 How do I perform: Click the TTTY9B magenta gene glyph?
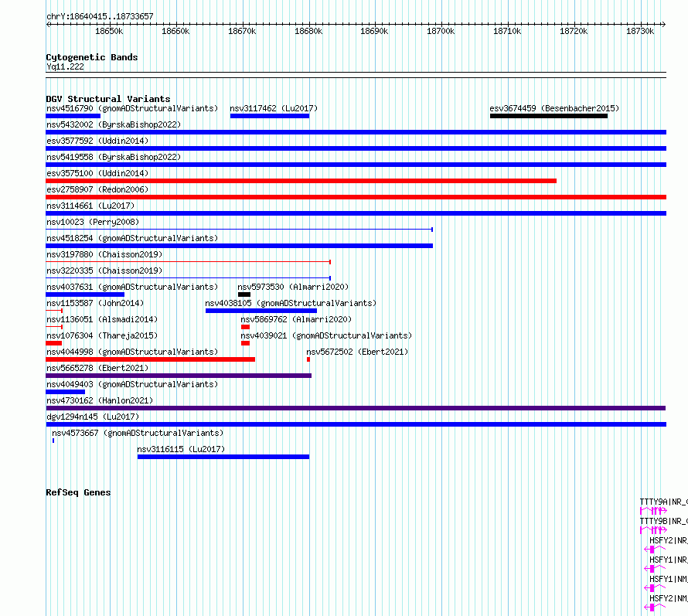pos(653,530)
